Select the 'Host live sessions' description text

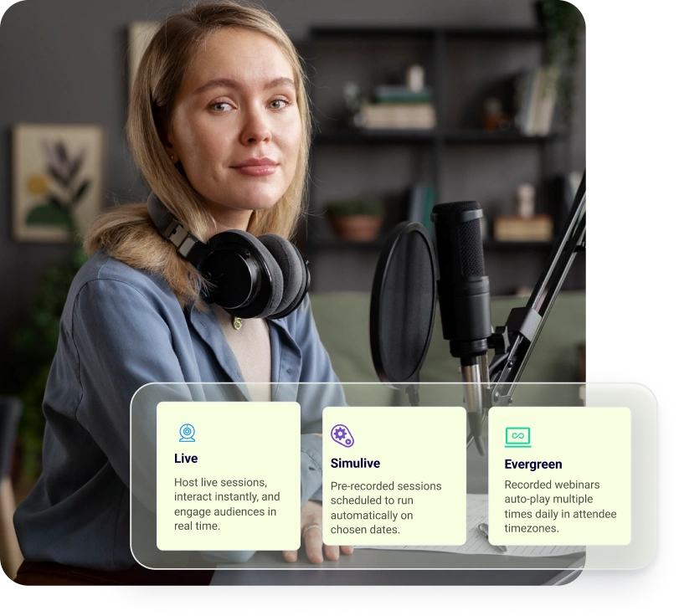pos(224,504)
